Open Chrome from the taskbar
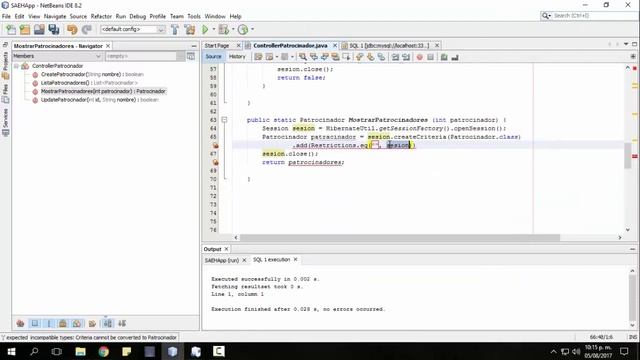Viewport: 640px width, 360px height. click(x=104, y=351)
